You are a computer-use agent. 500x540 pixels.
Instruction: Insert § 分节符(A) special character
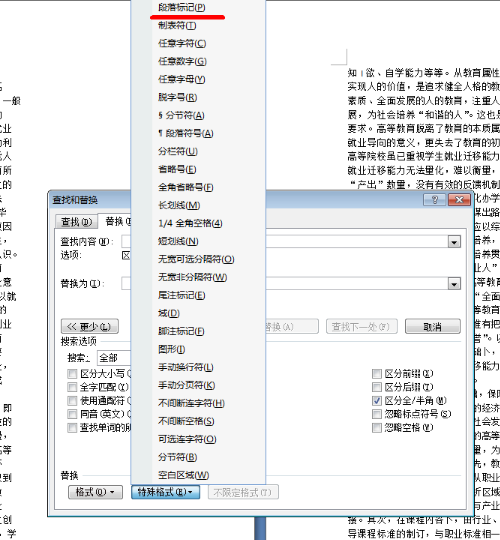[181, 115]
